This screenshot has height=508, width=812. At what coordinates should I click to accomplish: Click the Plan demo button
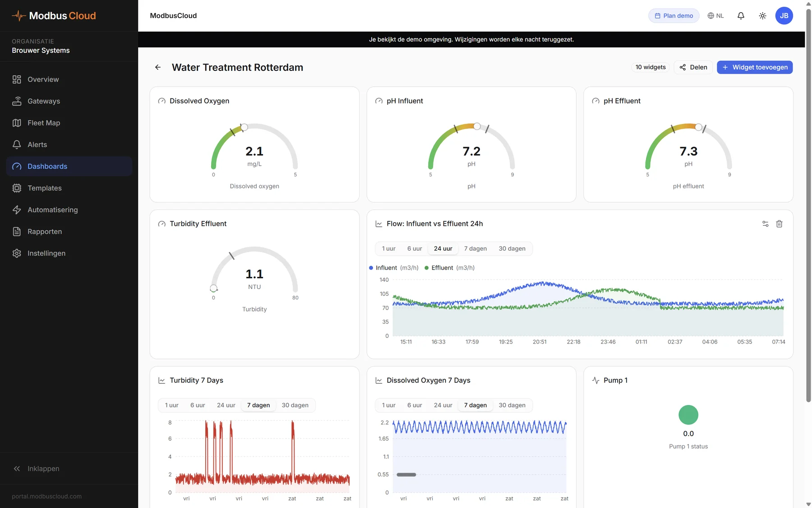674,16
